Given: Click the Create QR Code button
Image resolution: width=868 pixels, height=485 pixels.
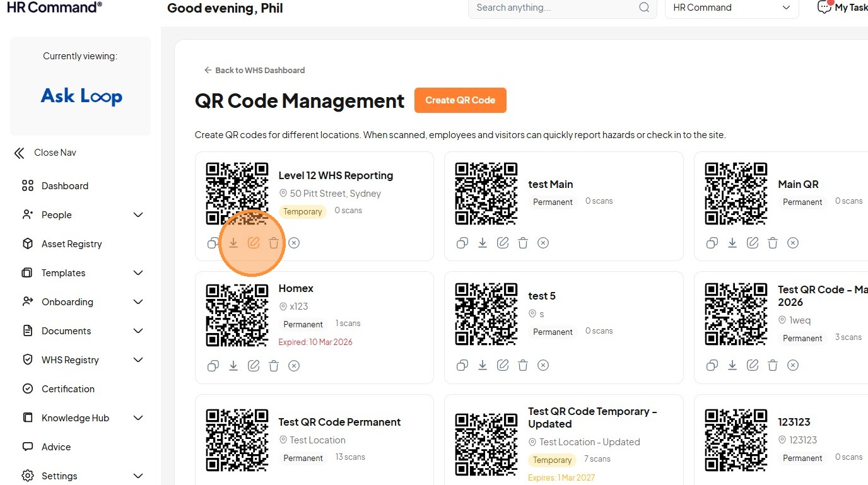Looking at the screenshot, I should point(460,100).
